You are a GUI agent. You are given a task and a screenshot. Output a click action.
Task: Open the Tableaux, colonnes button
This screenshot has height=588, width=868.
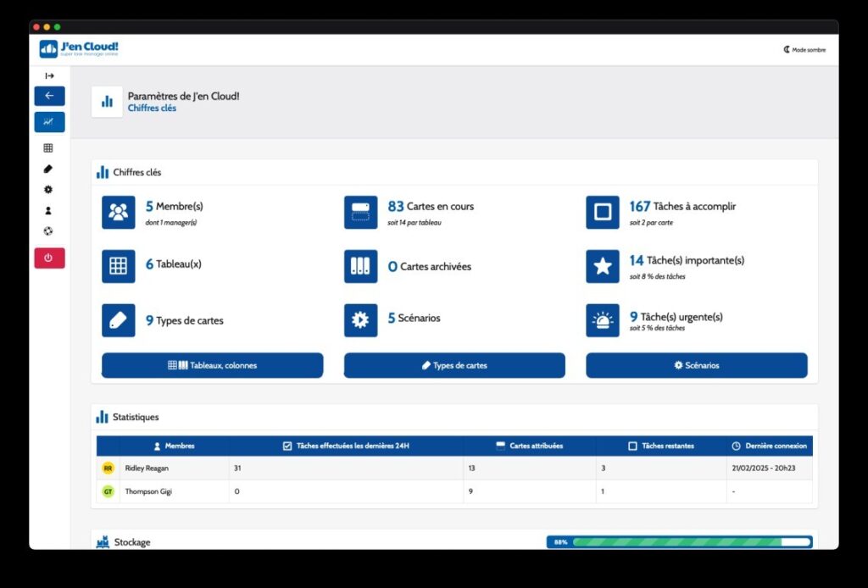click(212, 365)
